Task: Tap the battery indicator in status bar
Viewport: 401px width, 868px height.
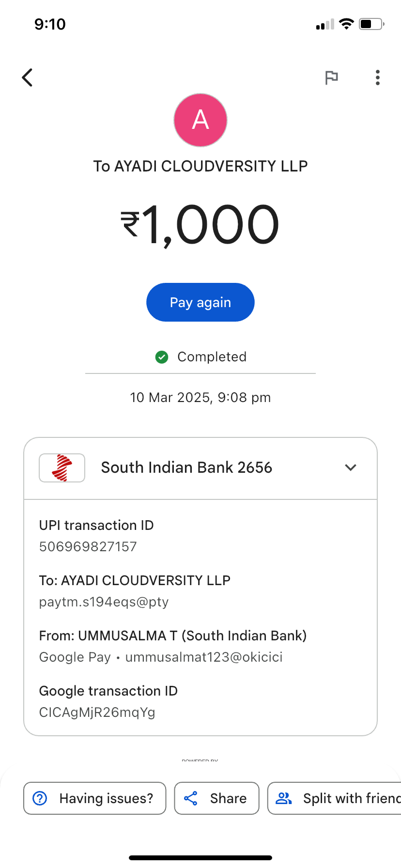Action: (x=371, y=24)
